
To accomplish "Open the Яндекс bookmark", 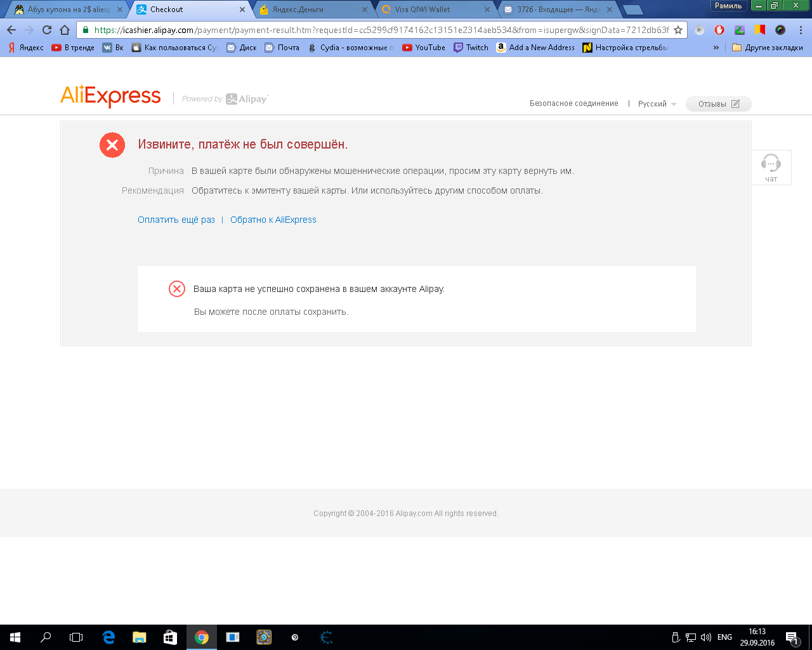I will (26, 48).
